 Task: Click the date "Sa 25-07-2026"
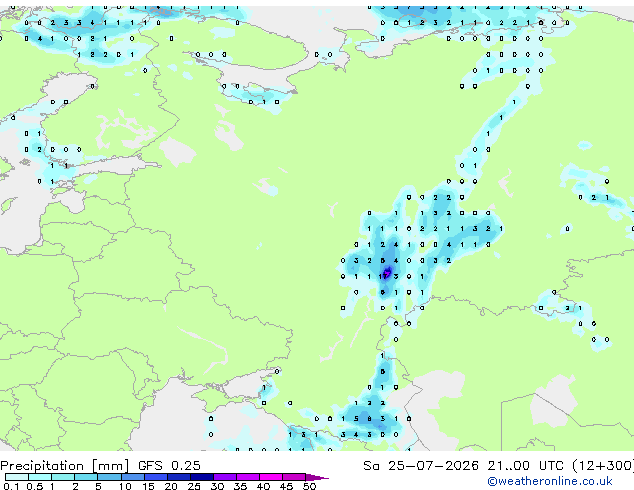421,466
